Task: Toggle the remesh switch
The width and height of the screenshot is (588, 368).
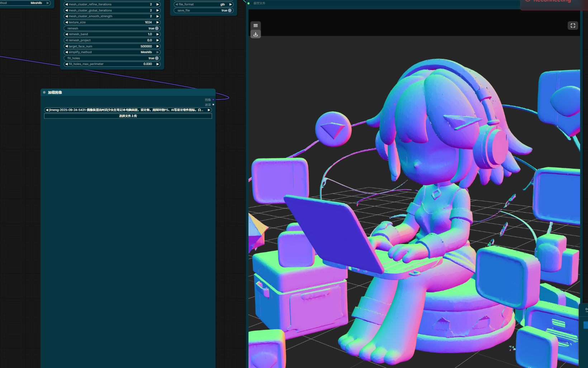Action: pos(157,28)
